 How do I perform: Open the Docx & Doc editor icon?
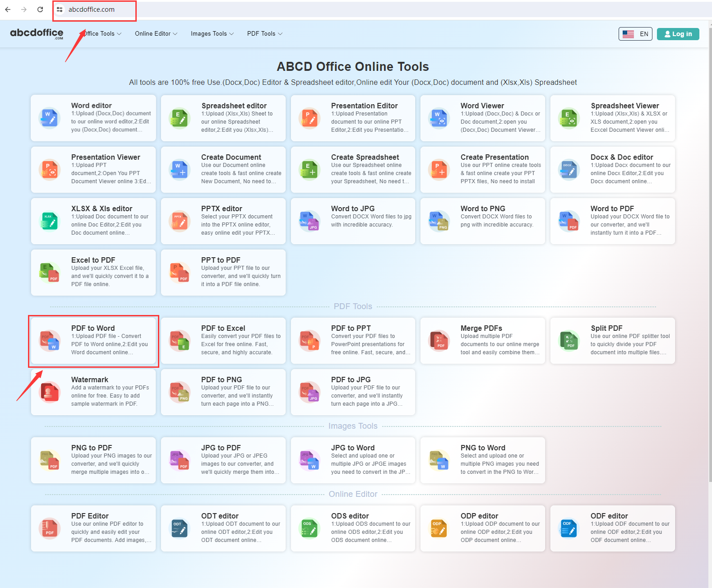pos(569,170)
